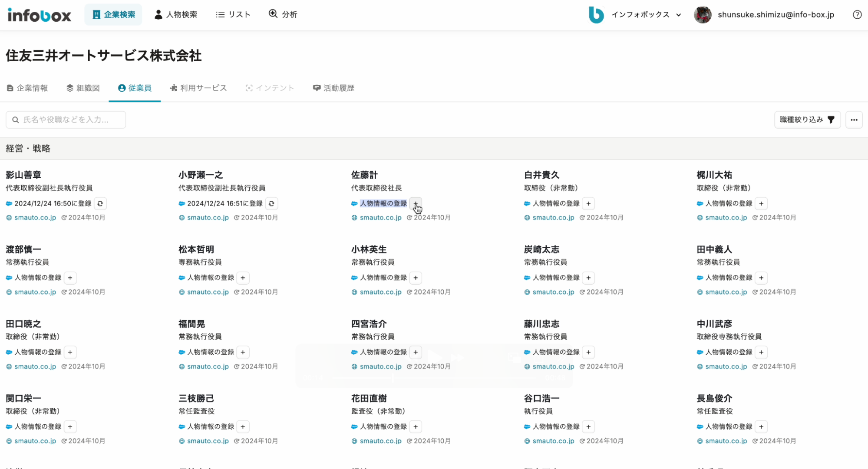
Task: Click employee name 白井貴久
Action: pos(541,175)
